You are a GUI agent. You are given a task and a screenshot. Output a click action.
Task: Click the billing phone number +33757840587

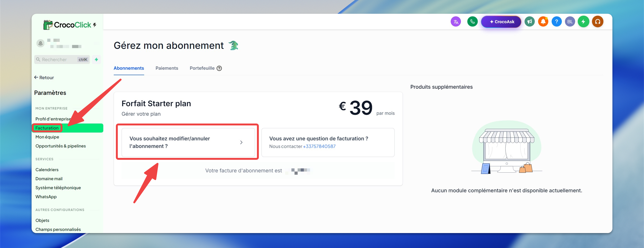point(319,146)
